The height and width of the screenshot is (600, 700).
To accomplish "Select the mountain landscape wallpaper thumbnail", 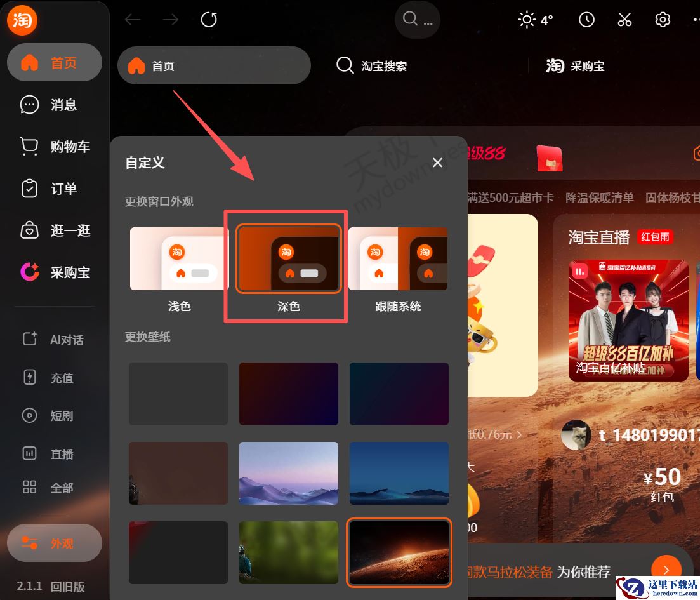I will [x=288, y=473].
